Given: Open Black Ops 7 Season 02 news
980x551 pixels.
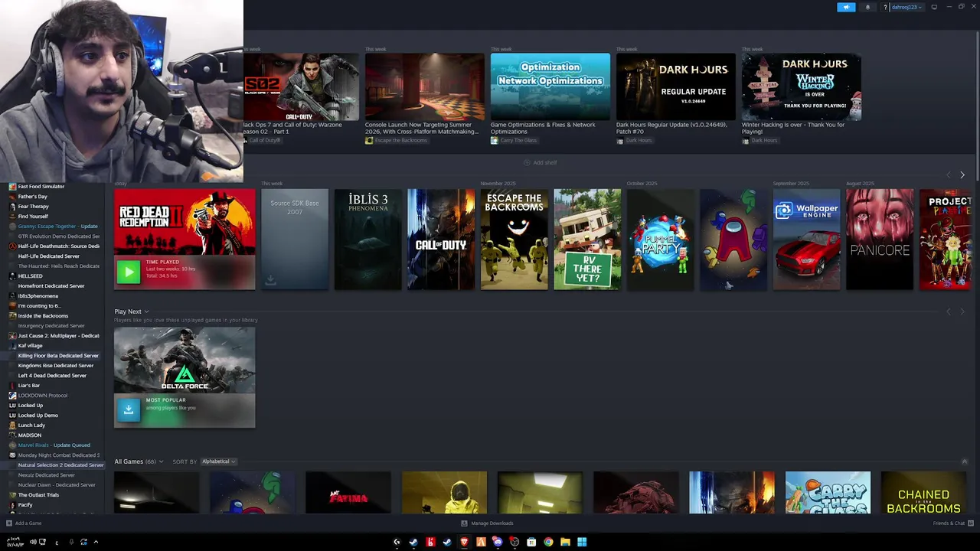Looking at the screenshot, I should pos(301,86).
